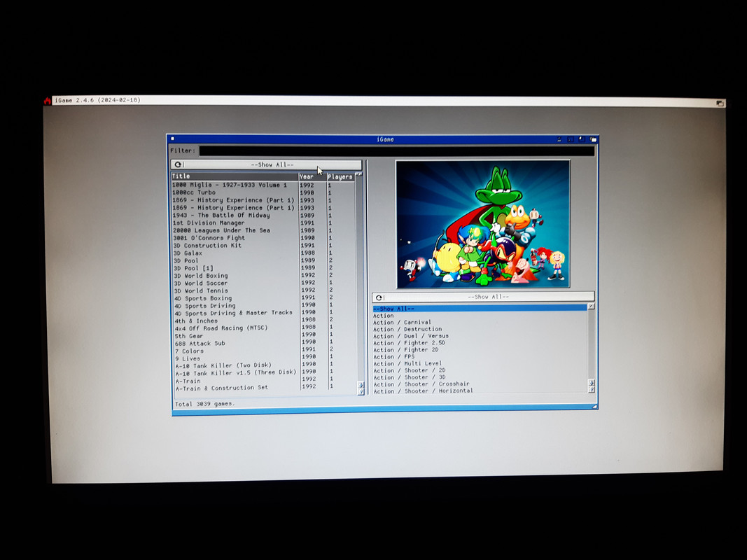The image size is (747, 560).
Task: Select the 'Action / FPS' genre
Action: [x=394, y=357]
